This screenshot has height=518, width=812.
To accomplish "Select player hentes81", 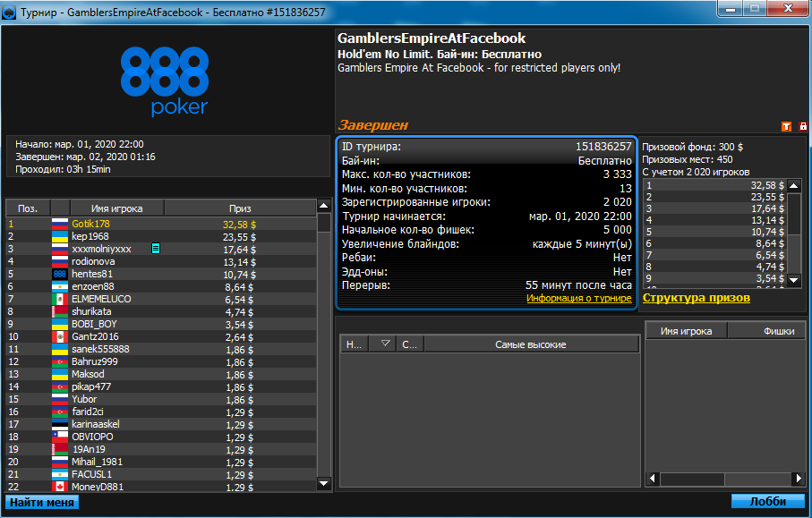I will point(161,275).
